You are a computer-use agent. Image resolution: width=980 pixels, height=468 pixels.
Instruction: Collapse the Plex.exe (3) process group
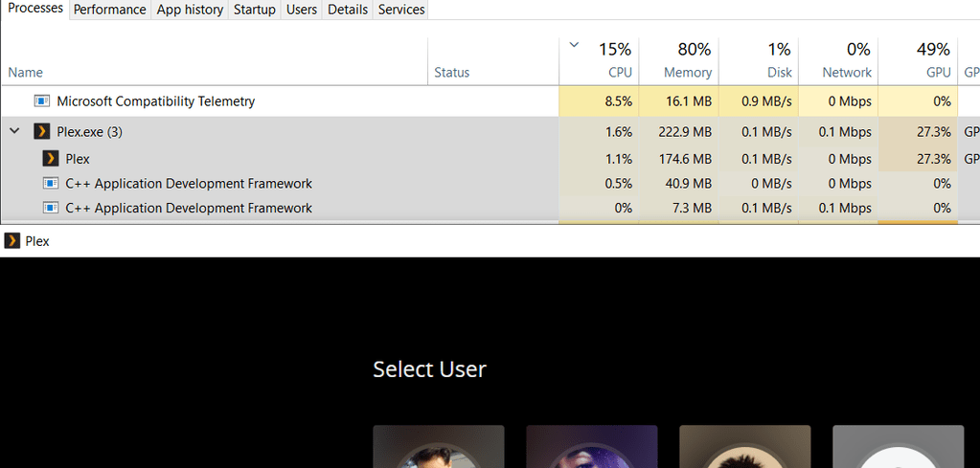coord(15,131)
